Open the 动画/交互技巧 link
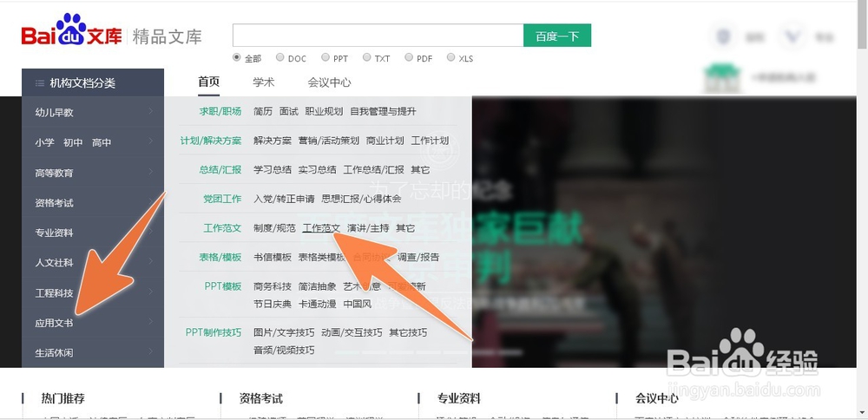Viewport: 868px width, 420px height. click(x=352, y=332)
